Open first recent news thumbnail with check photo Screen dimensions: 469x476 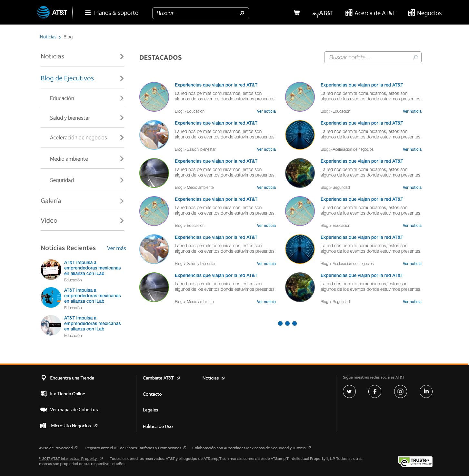(x=51, y=270)
